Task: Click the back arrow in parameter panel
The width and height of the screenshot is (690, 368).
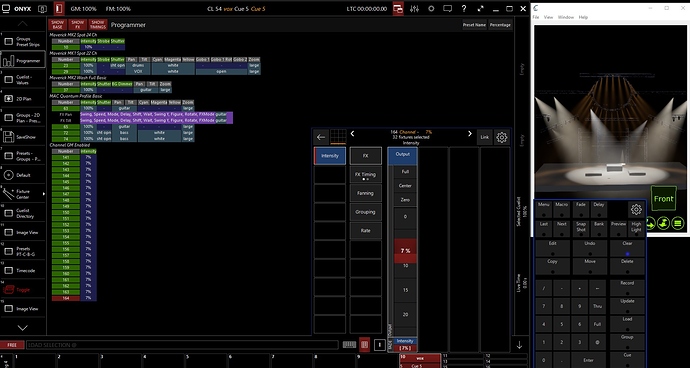Action: (321, 137)
